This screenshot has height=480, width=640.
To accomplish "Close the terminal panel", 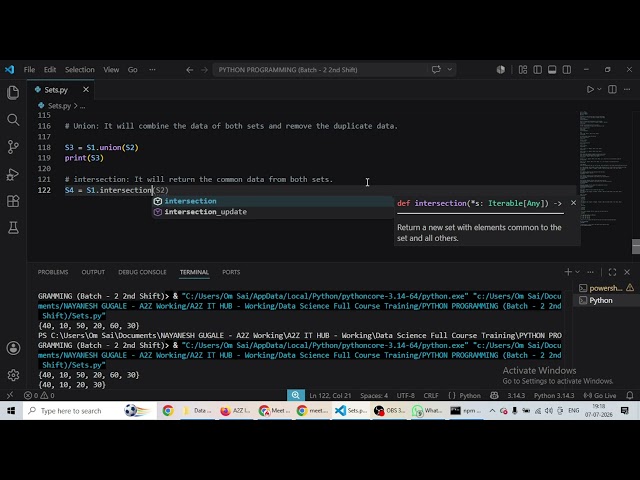I will point(627,272).
